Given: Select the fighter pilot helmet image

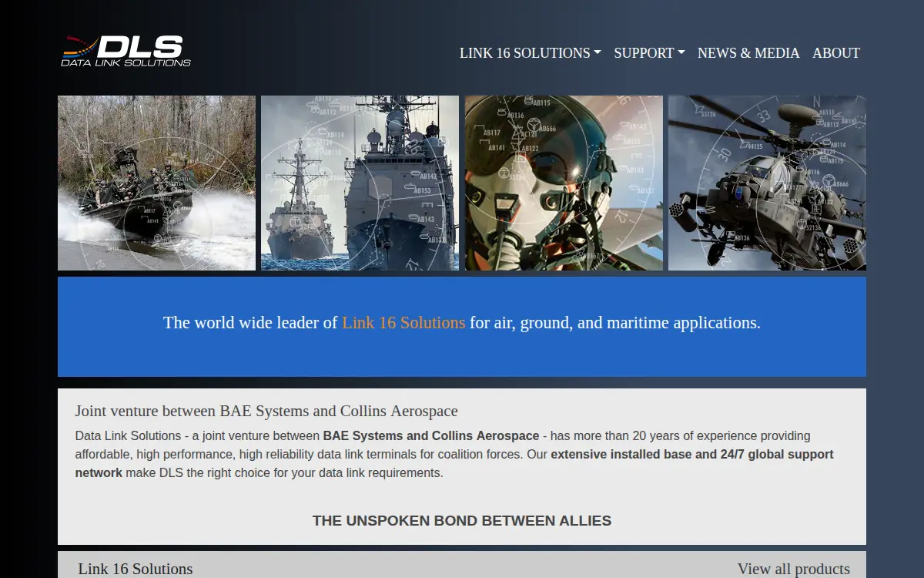Looking at the screenshot, I should click(x=564, y=183).
